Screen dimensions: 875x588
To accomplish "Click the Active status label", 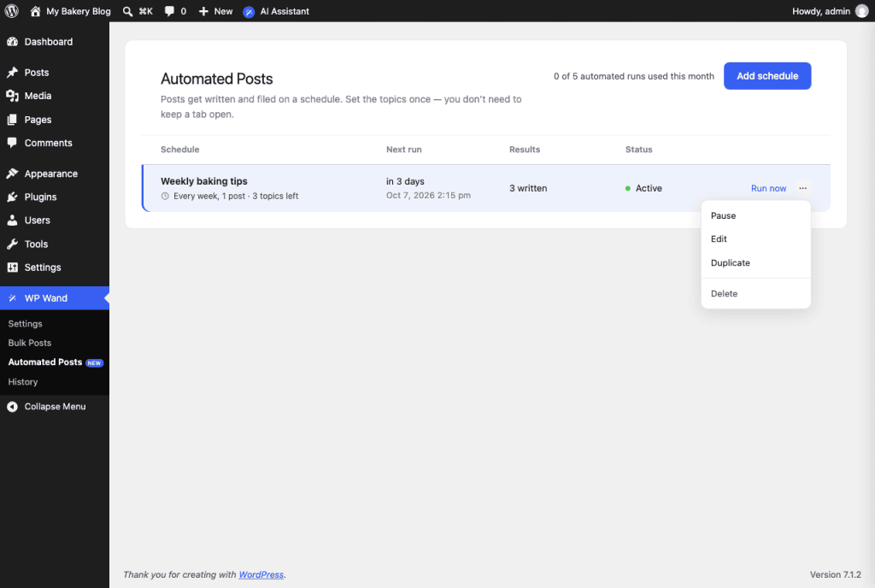I will [649, 189].
